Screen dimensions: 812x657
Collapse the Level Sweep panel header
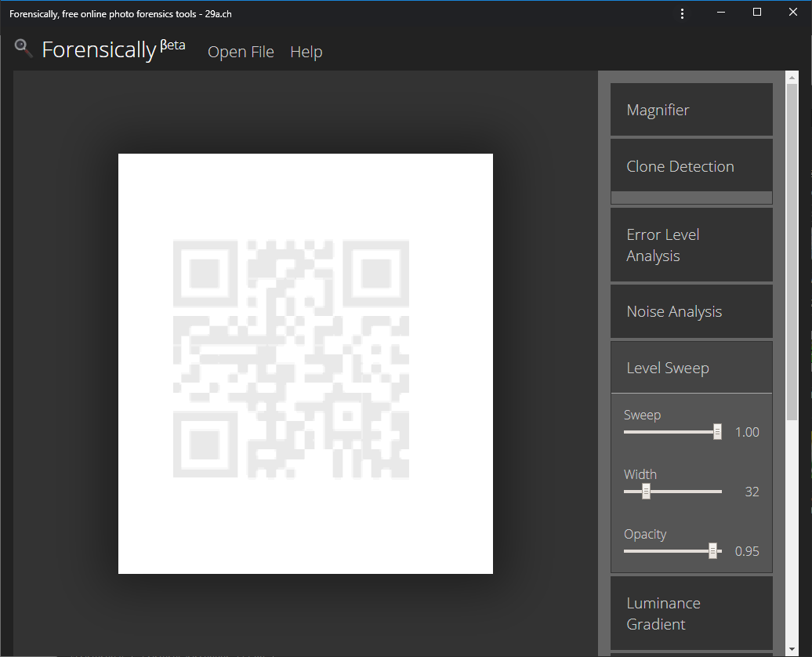[691, 368]
